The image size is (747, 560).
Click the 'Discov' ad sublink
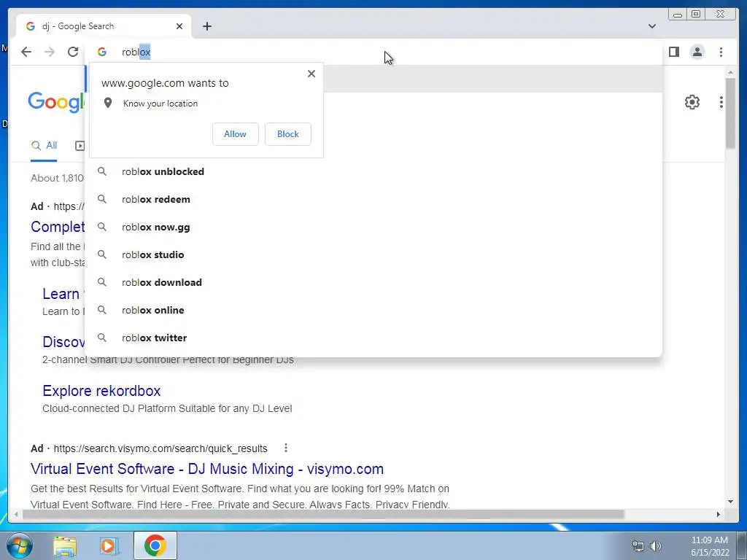coord(63,342)
